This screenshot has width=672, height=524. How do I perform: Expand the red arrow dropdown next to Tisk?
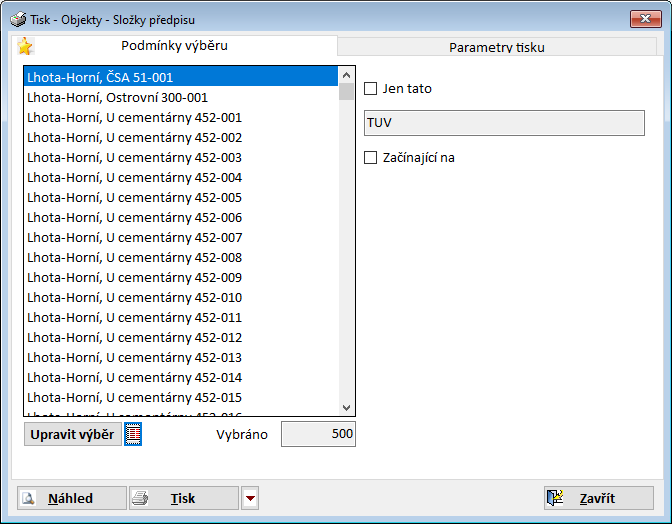250,499
